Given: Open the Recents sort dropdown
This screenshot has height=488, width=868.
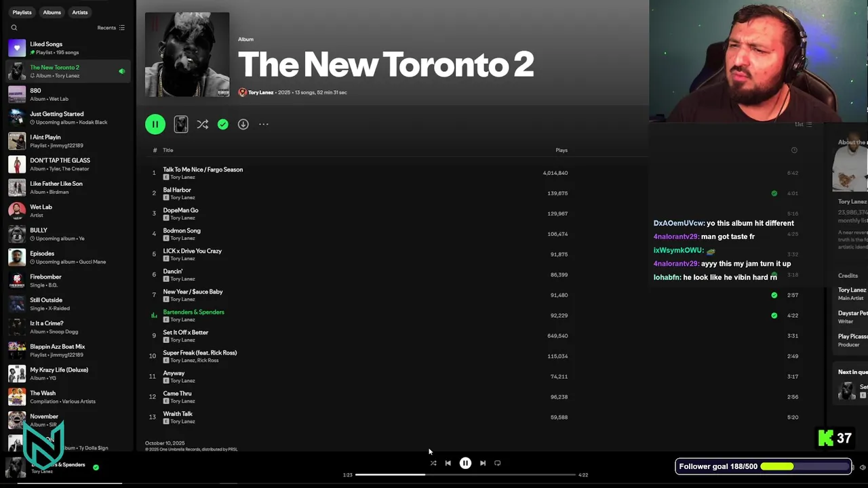Looking at the screenshot, I should pos(111,28).
